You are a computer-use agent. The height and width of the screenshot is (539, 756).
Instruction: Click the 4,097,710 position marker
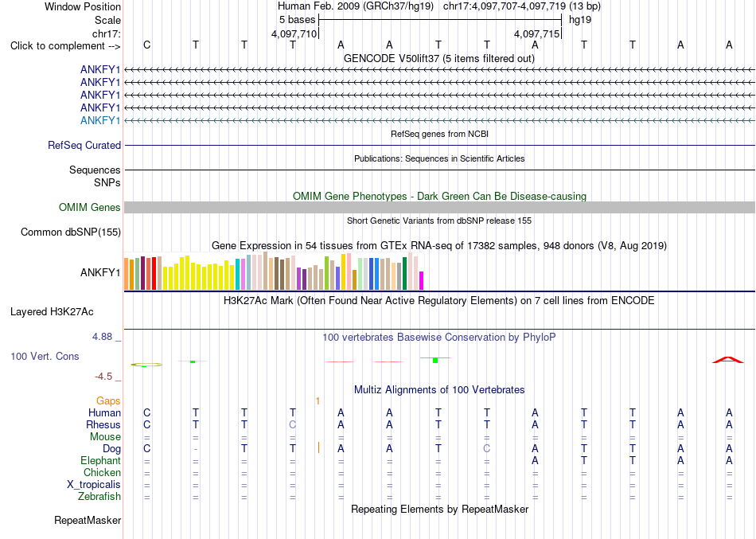(294, 33)
